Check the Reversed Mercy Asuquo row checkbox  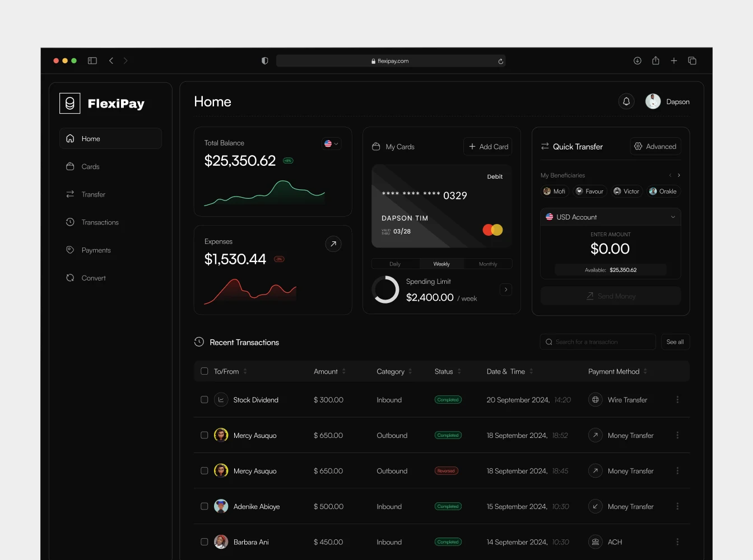click(x=204, y=471)
